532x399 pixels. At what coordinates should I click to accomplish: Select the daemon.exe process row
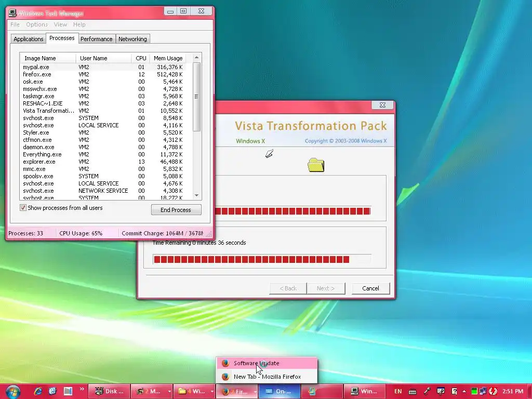pyautogui.click(x=103, y=147)
